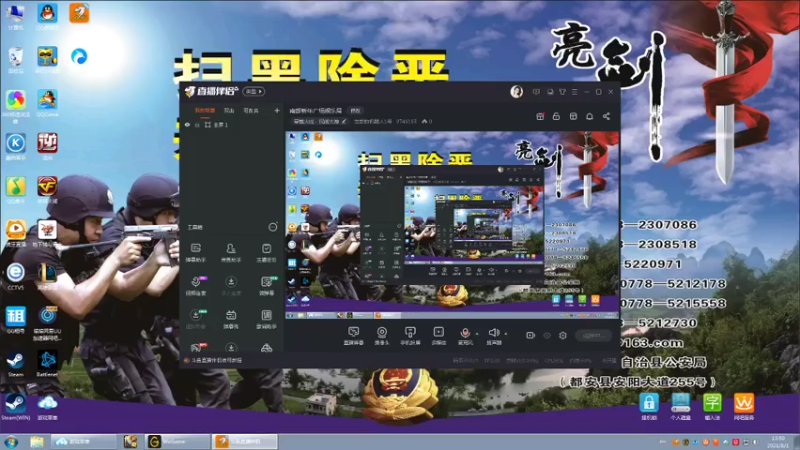The image size is (800, 450).
Task: Expand microphone options arrow
Action: tap(477, 334)
